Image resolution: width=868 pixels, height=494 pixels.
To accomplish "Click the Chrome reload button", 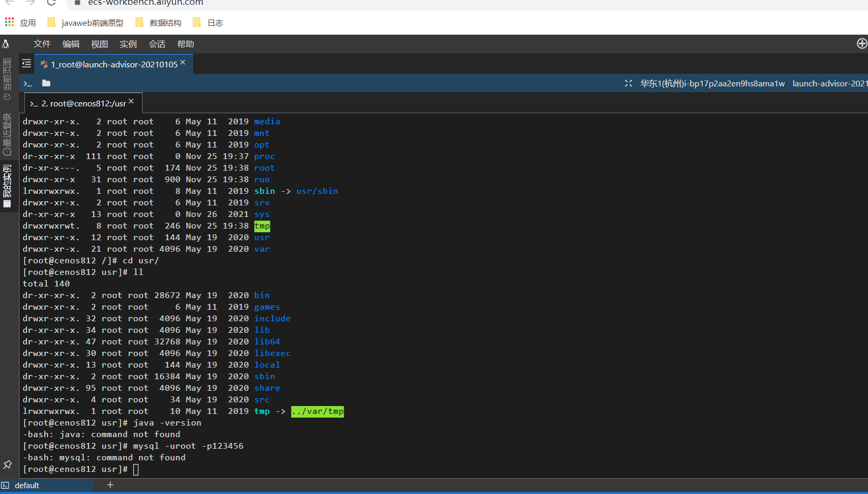I will (x=51, y=3).
